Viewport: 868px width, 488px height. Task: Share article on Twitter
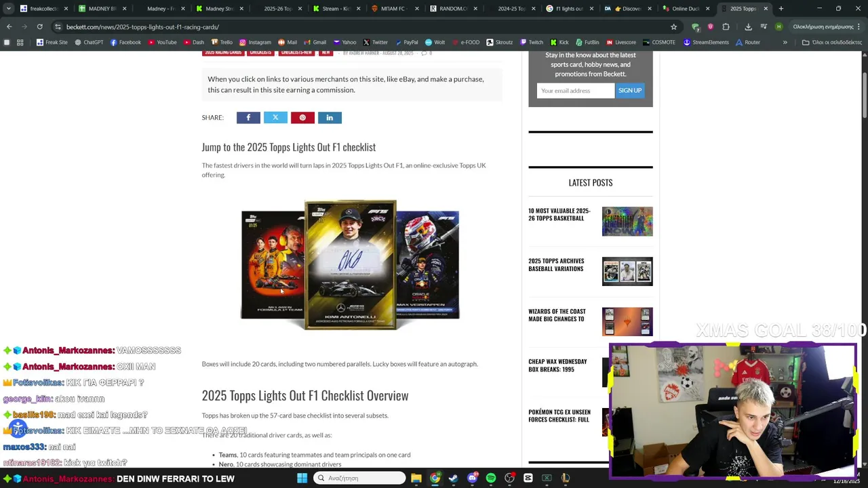pyautogui.click(x=275, y=118)
